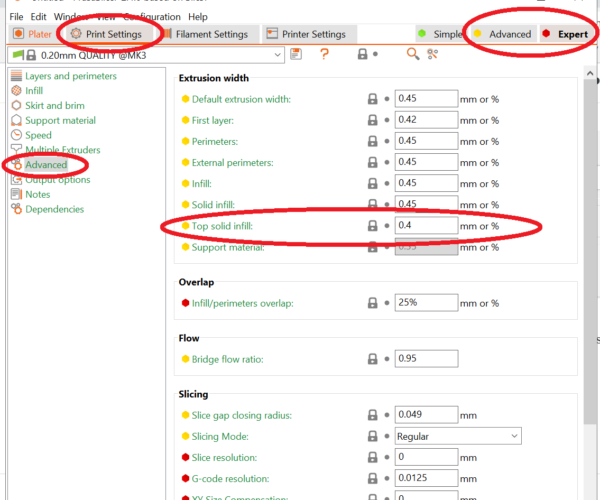600x500 pixels.
Task: Click the Default extrusion width field
Action: pyautogui.click(x=426, y=99)
